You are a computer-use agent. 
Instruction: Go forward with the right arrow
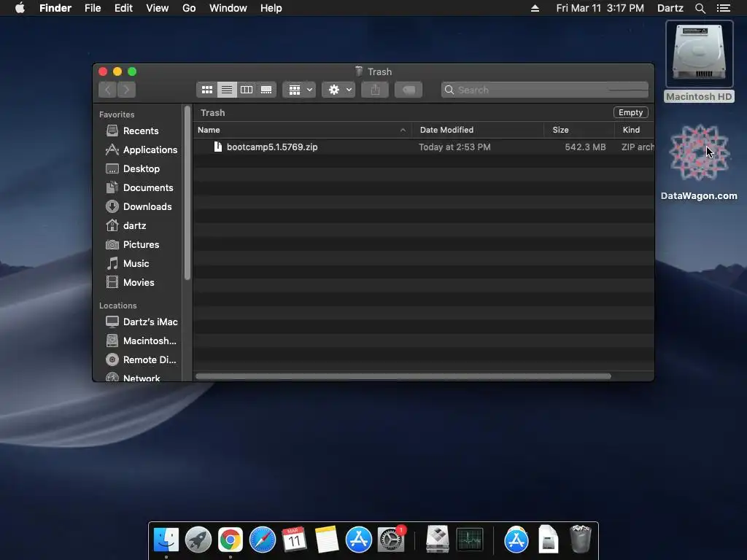pyautogui.click(x=126, y=90)
